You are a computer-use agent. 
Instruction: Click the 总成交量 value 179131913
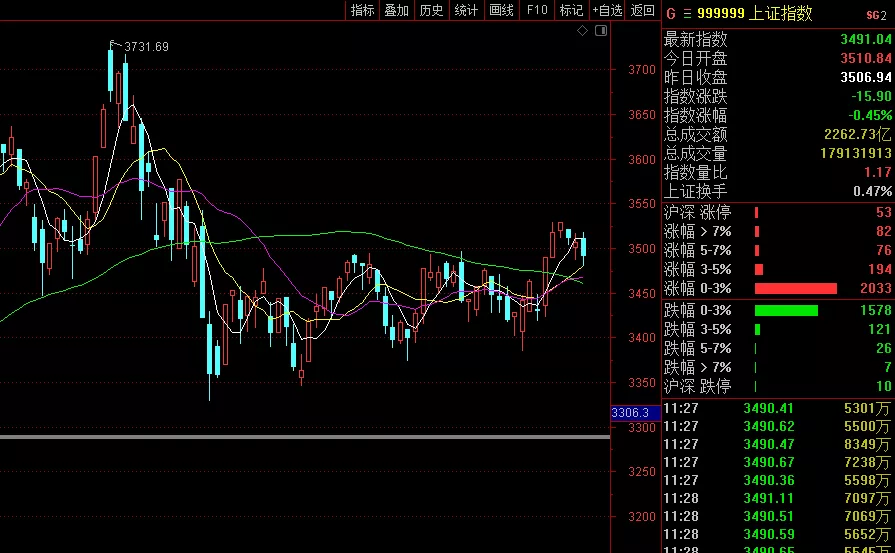point(856,153)
